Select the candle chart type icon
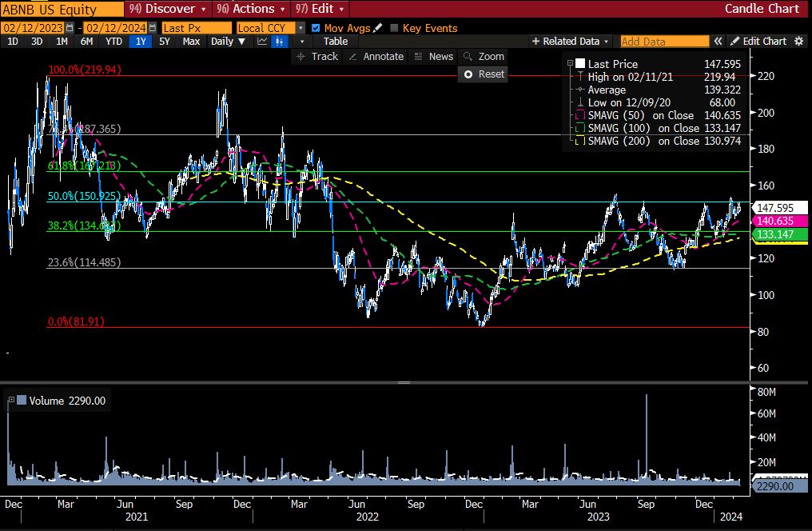The image size is (812, 531). (x=279, y=42)
